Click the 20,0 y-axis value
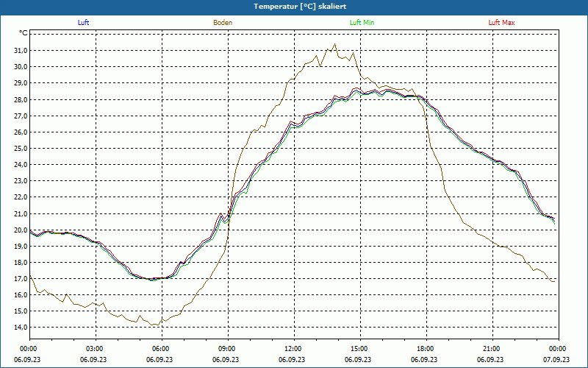This screenshot has height=368, width=588. tap(21, 230)
